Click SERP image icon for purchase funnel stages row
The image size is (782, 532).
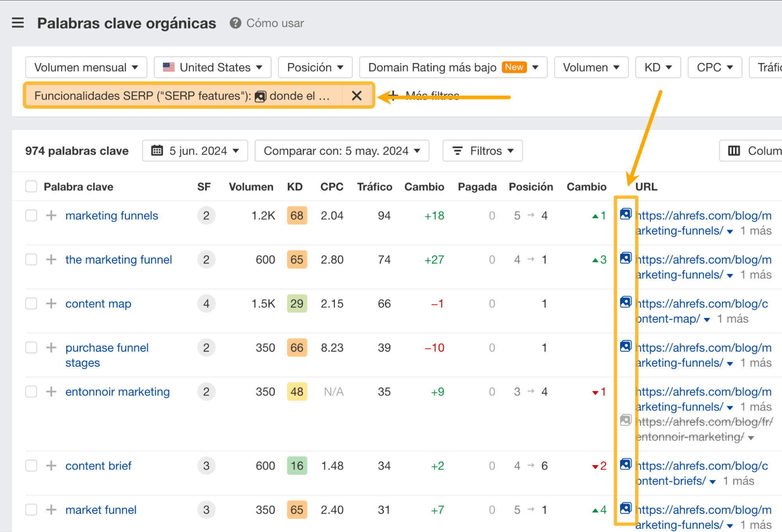626,346
